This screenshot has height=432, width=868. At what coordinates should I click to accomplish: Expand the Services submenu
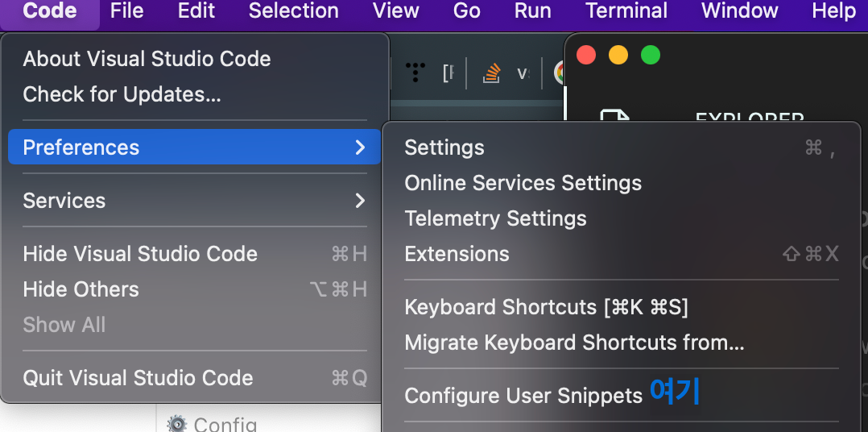(194, 200)
